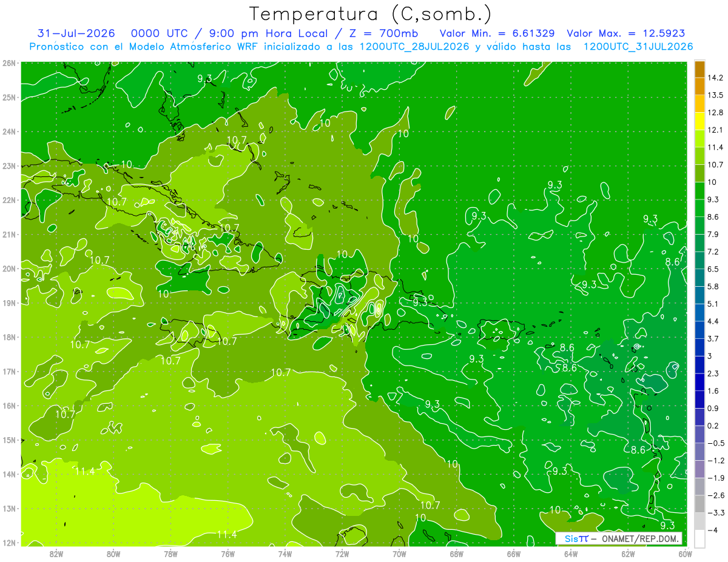The image size is (728, 562).
Task: Click the legend value "13.5"
Action: point(716,95)
